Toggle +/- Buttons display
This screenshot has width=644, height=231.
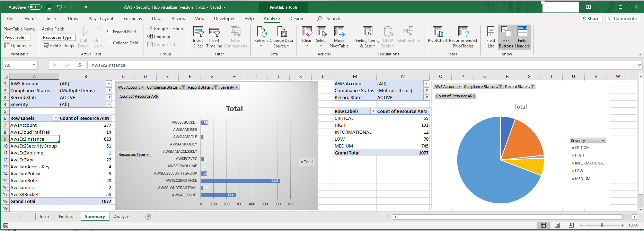[506, 37]
